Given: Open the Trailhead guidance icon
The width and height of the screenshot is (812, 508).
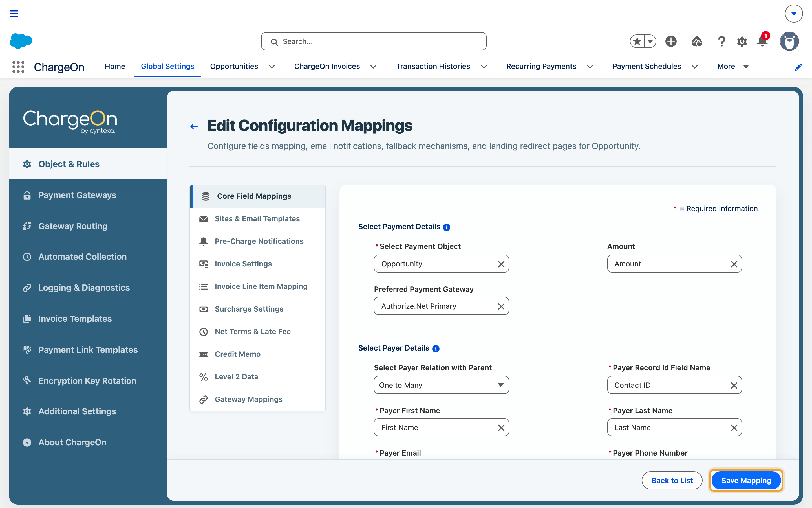Looking at the screenshot, I should [x=697, y=41].
